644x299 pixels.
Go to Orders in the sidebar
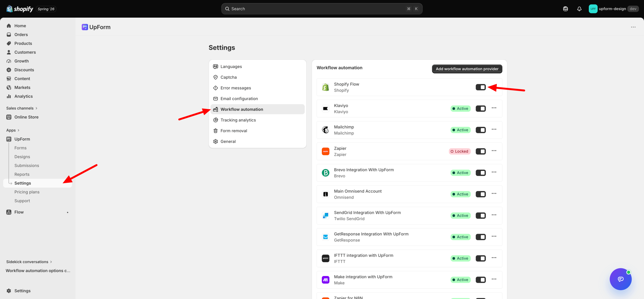pyautogui.click(x=38, y=35)
